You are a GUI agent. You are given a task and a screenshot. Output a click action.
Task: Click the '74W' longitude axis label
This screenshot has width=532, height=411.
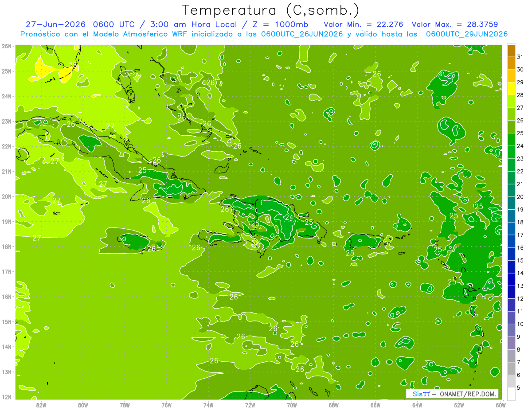tap(208, 405)
